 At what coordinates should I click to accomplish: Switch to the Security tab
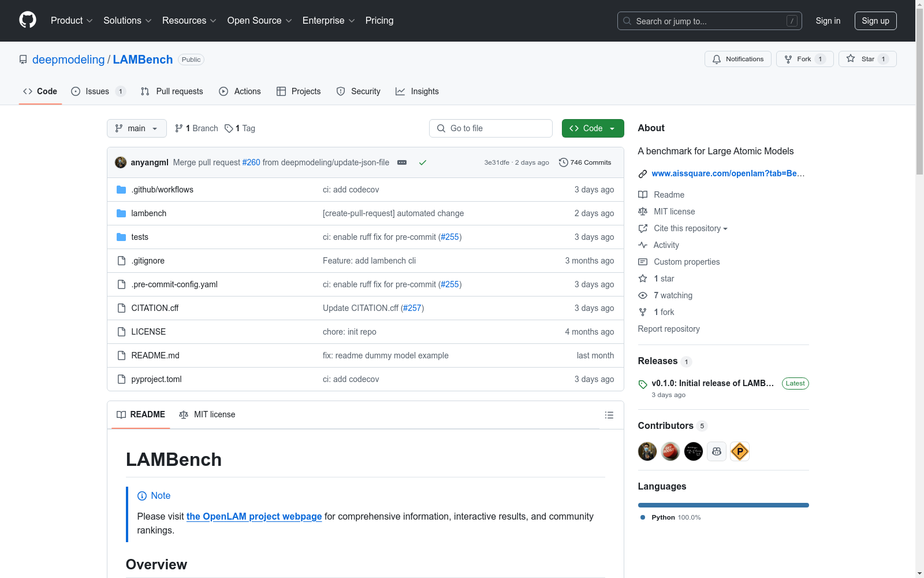[359, 91]
